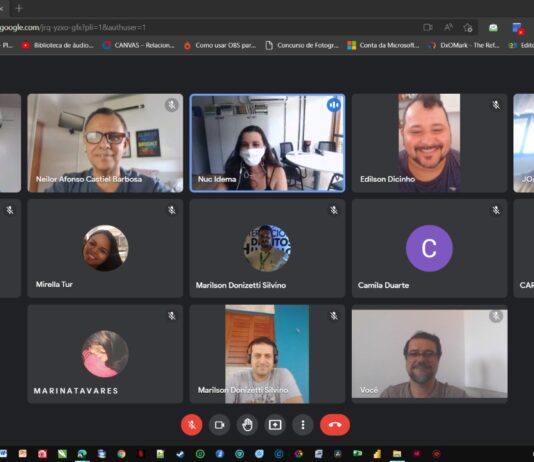Select Camila Duarte's purple avatar tile
This screenshot has height=462, width=534.
point(429,248)
